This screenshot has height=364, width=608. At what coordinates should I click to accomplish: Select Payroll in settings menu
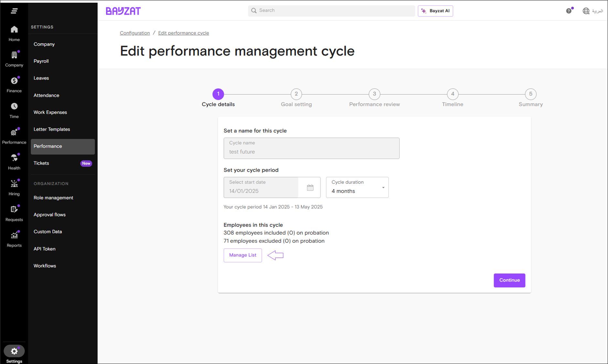pos(41,61)
